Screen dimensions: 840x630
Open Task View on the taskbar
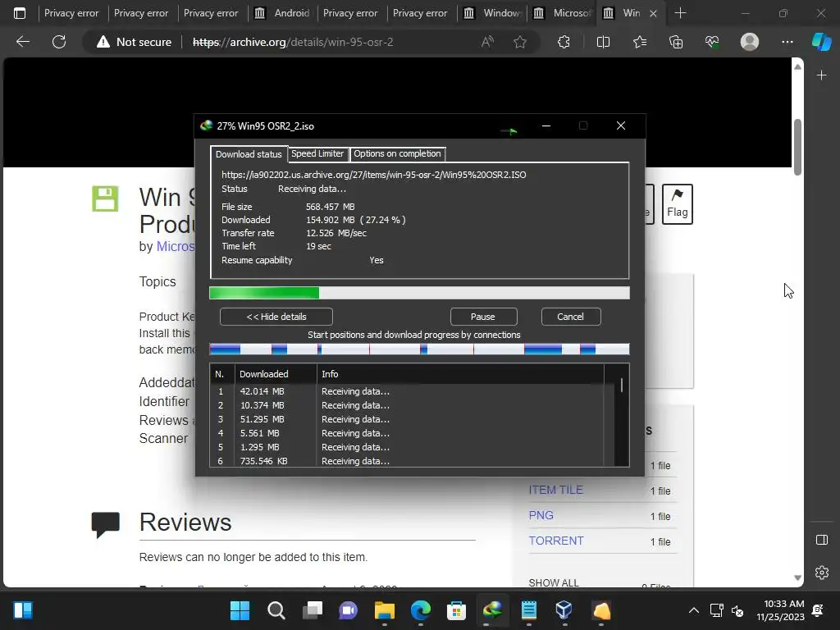pyautogui.click(x=313, y=610)
